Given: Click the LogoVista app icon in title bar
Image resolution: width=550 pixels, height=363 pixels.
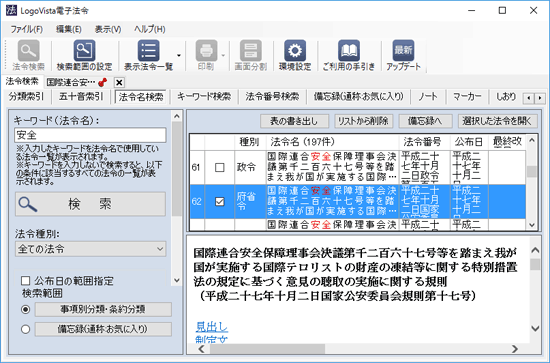Looking at the screenshot, I should pyautogui.click(x=11, y=11).
